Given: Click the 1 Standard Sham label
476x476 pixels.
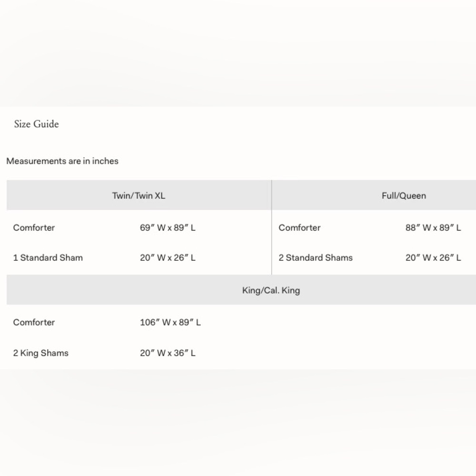Looking at the screenshot, I should 48,258.
